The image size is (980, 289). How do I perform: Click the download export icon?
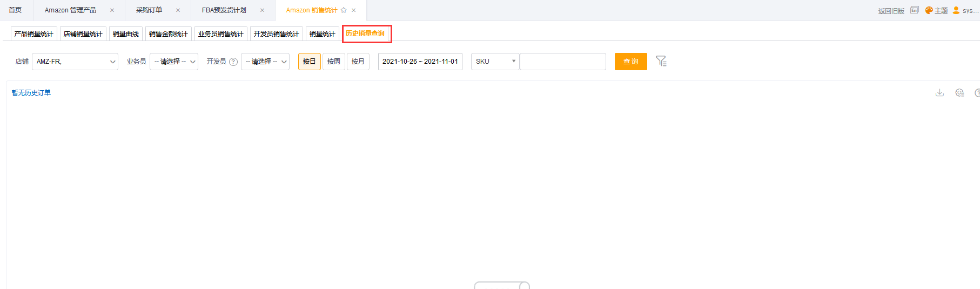click(x=939, y=93)
